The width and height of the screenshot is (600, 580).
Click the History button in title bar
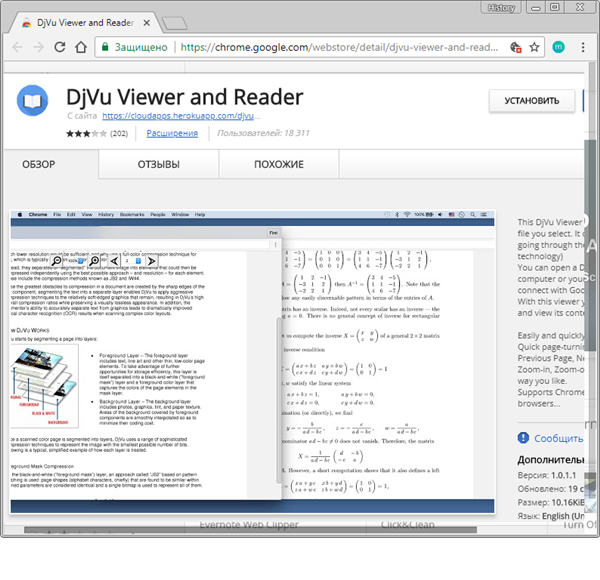click(501, 7)
